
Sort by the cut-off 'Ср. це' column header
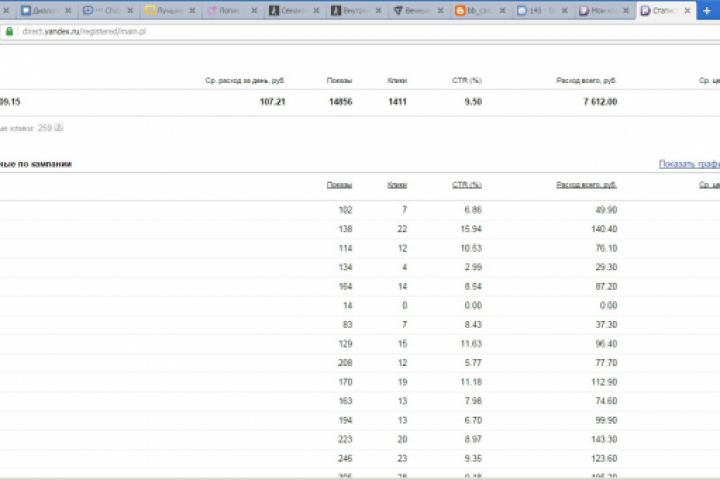point(709,185)
